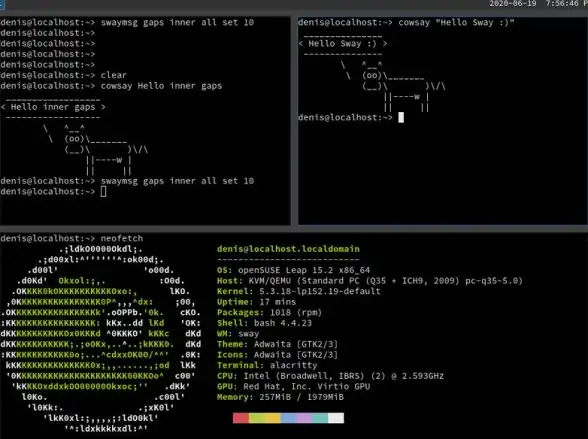Click the 'Icons: Adwaita [GTK2/3]' line
The width and height of the screenshot is (588, 439).
pos(277,355)
